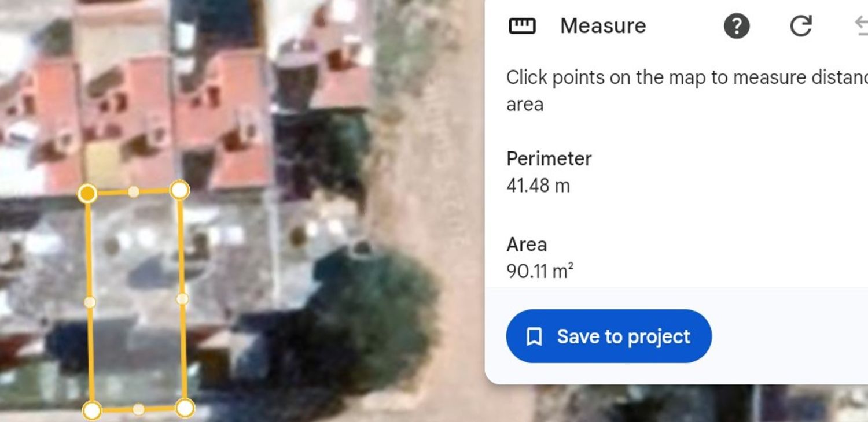Click the Perimeter label heading
Screen dimensions: 868x422
point(549,158)
